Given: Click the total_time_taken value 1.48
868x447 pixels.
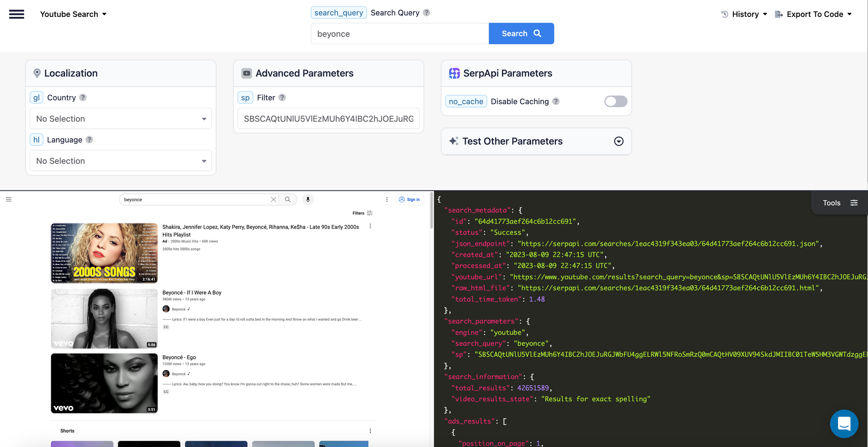Looking at the screenshot, I should pos(537,299).
